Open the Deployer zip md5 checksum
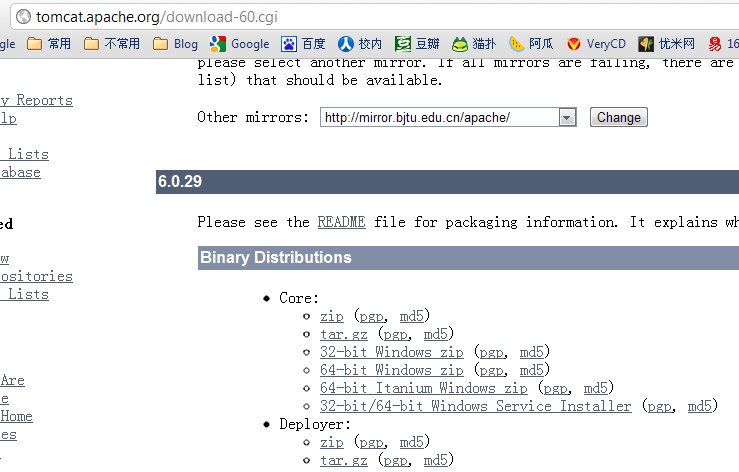The width and height of the screenshot is (739, 472). click(411, 442)
